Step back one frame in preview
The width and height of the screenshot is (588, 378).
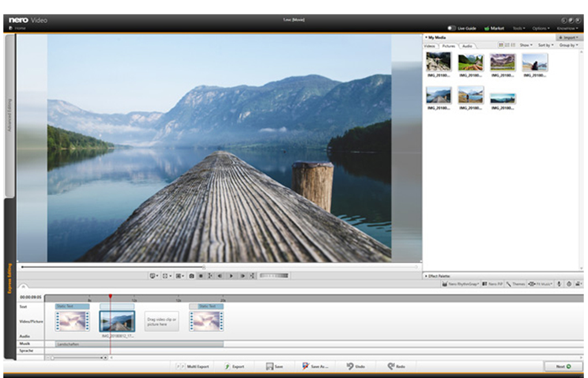pos(220,275)
